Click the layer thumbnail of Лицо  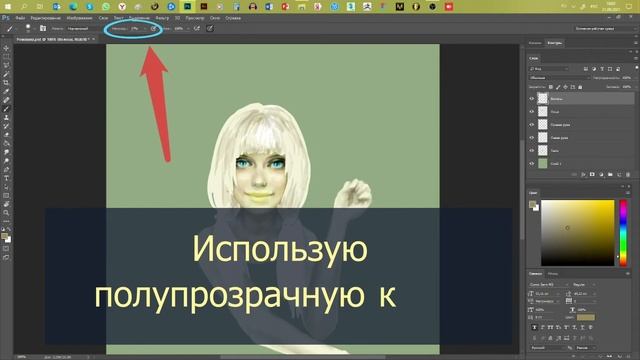[542, 111]
